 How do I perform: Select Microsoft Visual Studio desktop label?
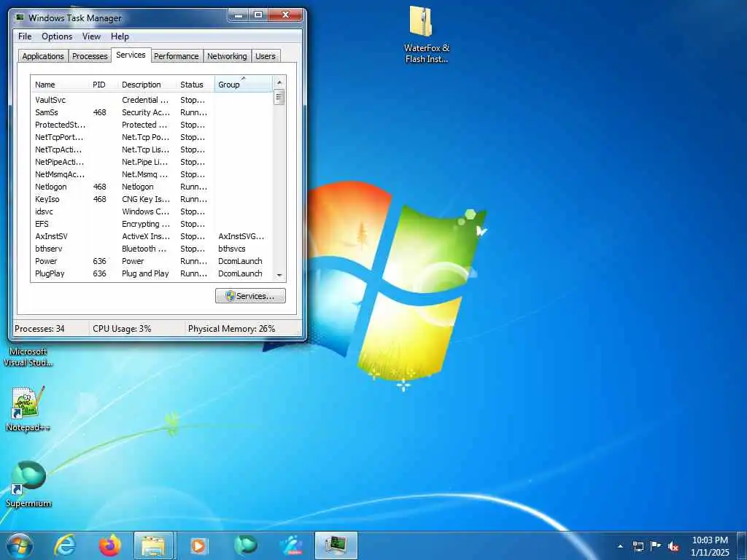(x=28, y=357)
